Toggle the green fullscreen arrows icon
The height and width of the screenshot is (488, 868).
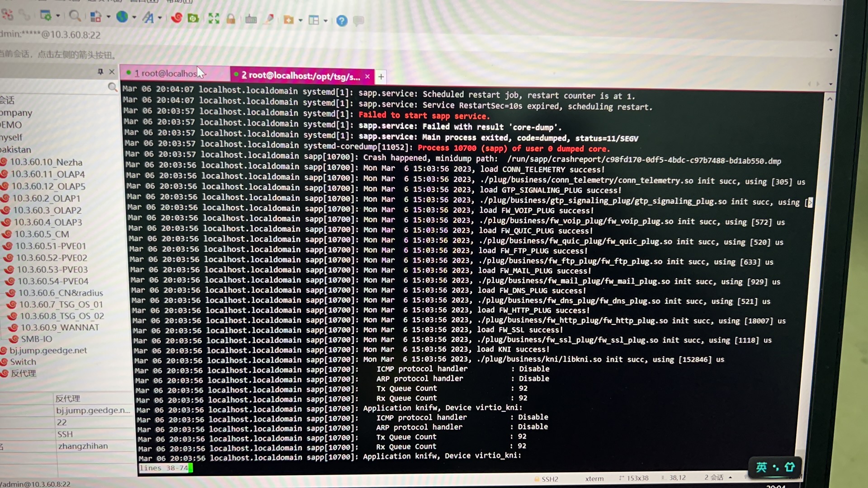coord(213,18)
